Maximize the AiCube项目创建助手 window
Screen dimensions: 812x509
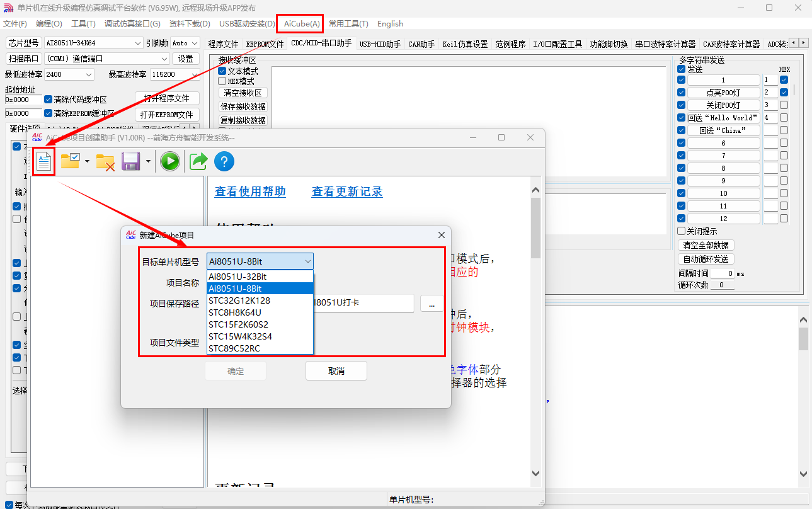(x=501, y=137)
